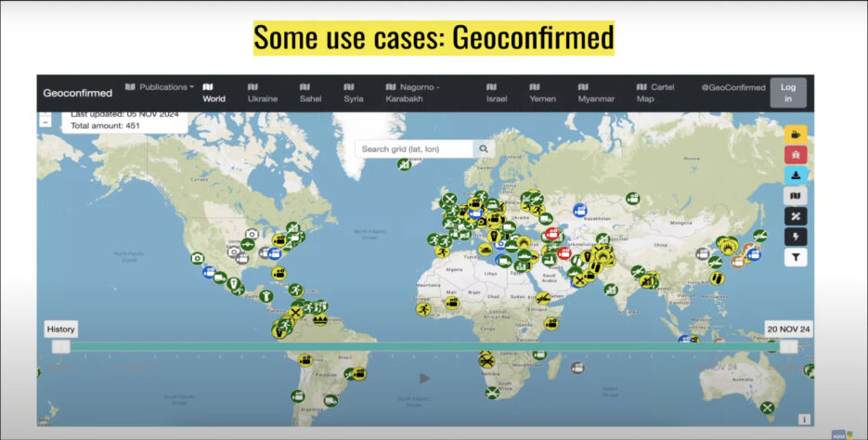
Task: Select green marker north of Japan
Action: (x=760, y=235)
